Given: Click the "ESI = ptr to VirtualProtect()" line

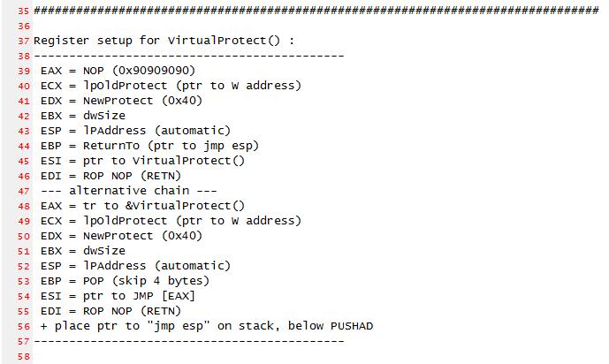Looking at the screenshot, I should point(142,161).
